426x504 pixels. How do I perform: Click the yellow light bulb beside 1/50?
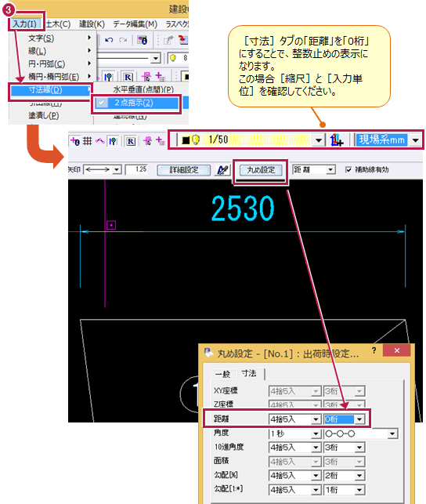[196, 140]
